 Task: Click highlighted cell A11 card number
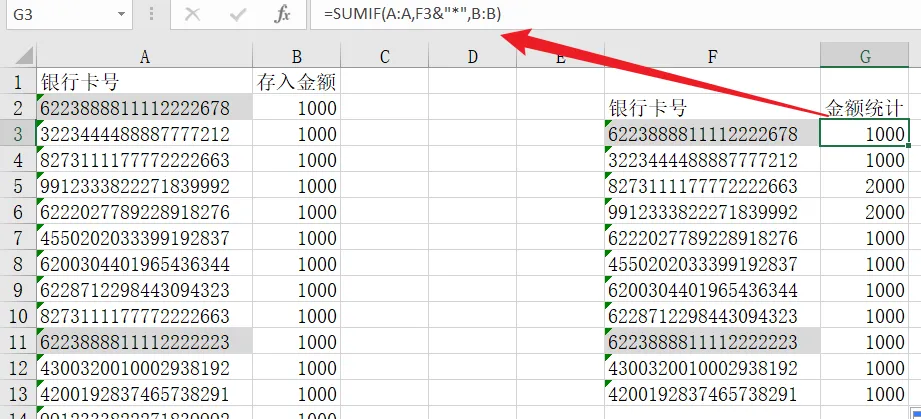[144, 342]
